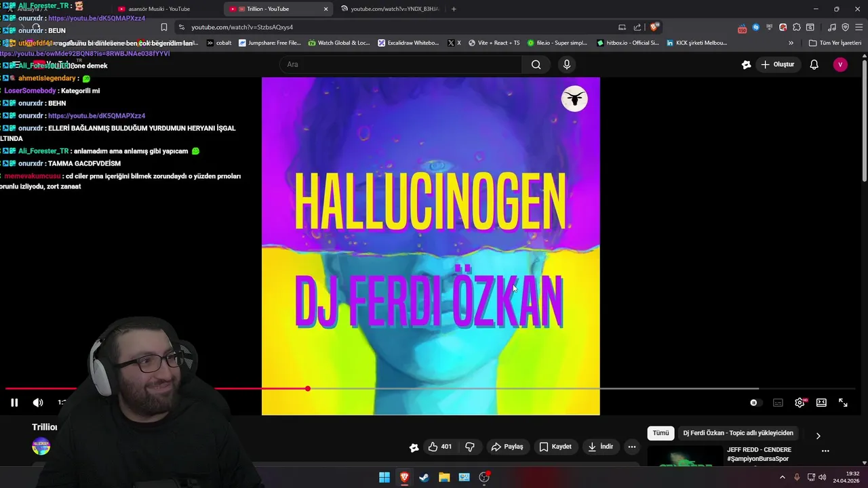The image size is (868, 488).
Task: Click the Oluştur create button
Action: click(x=778, y=64)
